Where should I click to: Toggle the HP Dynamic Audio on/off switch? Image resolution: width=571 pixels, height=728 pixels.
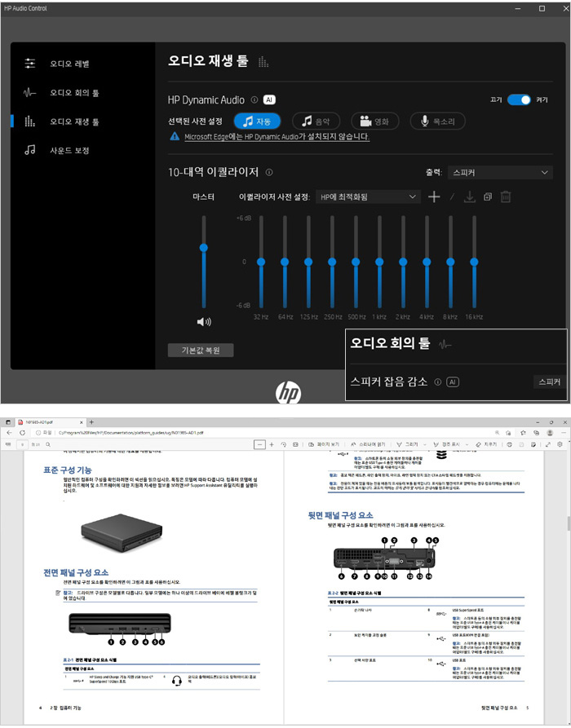pos(519,99)
